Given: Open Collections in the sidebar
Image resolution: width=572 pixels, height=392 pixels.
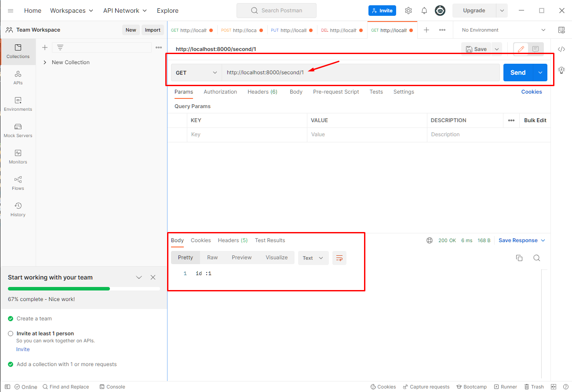Looking at the screenshot, I should (x=18, y=51).
